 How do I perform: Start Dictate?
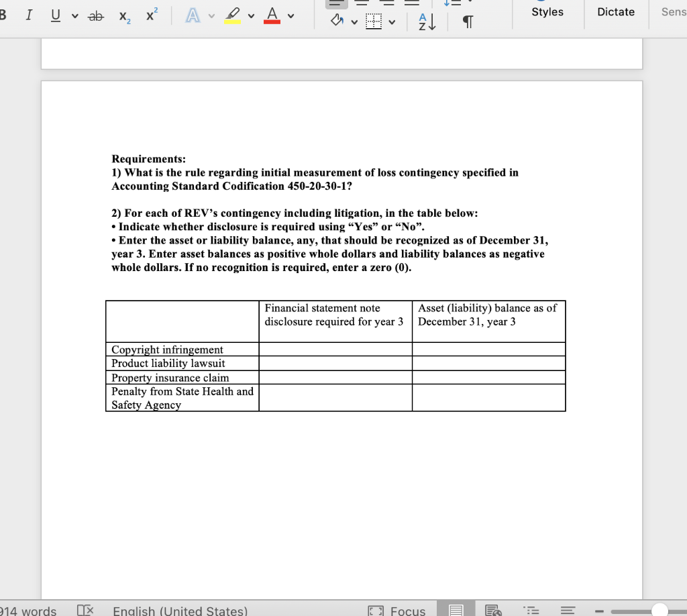pyautogui.click(x=616, y=12)
